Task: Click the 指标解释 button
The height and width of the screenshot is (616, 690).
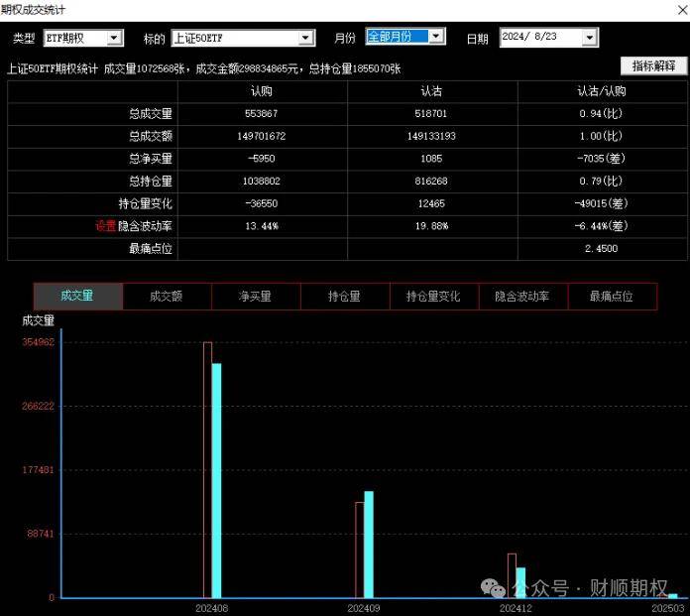Action: click(x=653, y=66)
